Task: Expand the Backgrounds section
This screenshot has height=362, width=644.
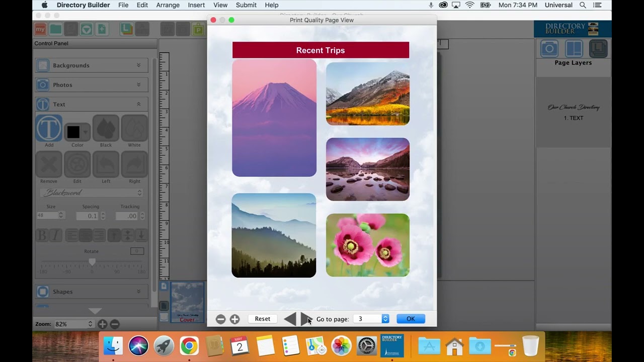Action: [x=138, y=65]
